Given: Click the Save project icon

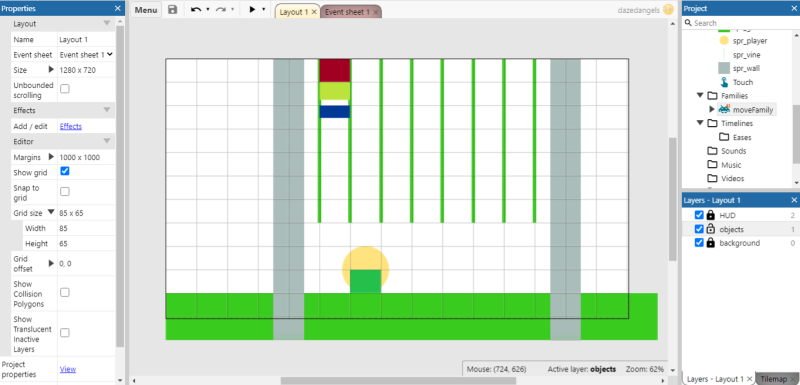Looking at the screenshot, I should click(x=172, y=10).
